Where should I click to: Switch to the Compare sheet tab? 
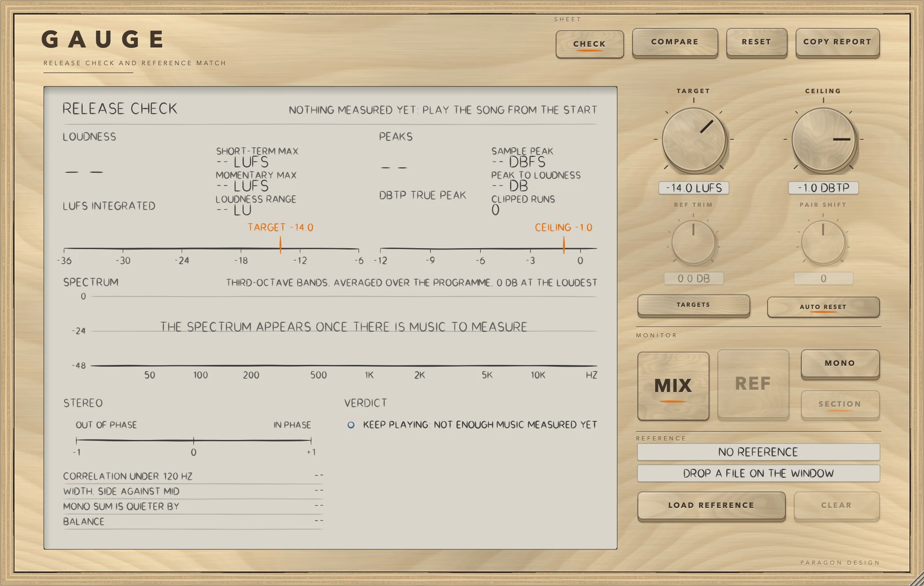tap(675, 42)
